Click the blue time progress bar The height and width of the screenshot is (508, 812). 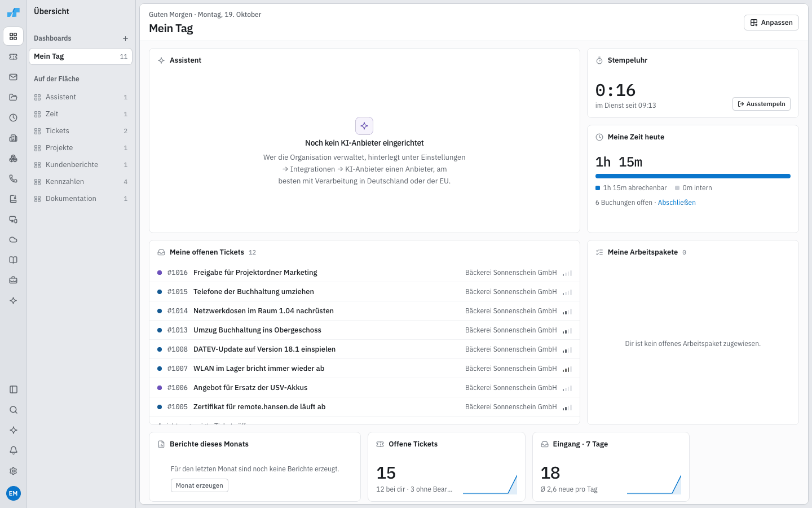click(x=693, y=176)
